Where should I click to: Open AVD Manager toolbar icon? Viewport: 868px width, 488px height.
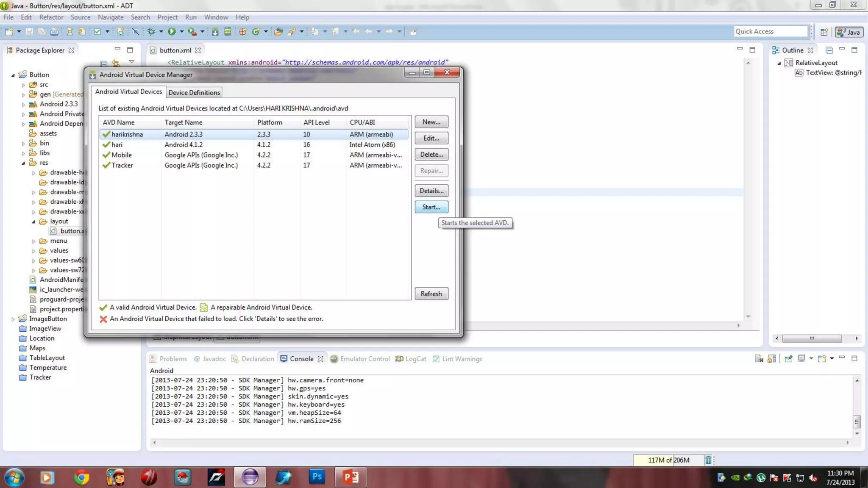(x=228, y=31)
